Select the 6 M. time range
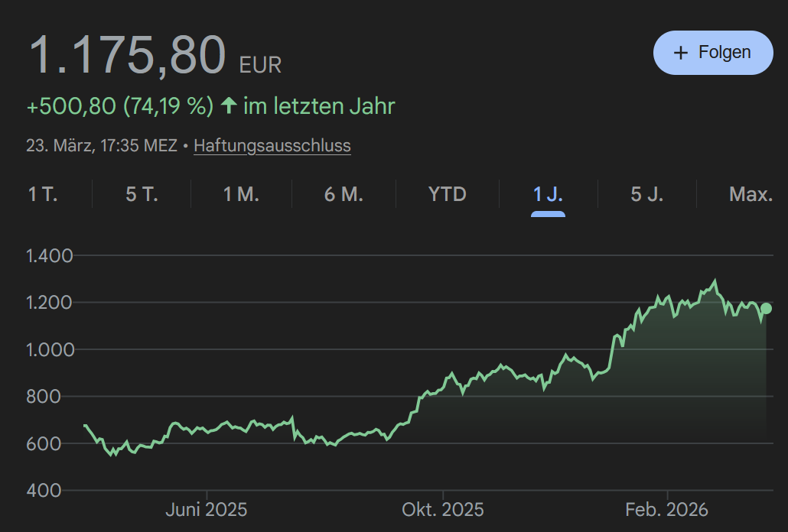 344,194
